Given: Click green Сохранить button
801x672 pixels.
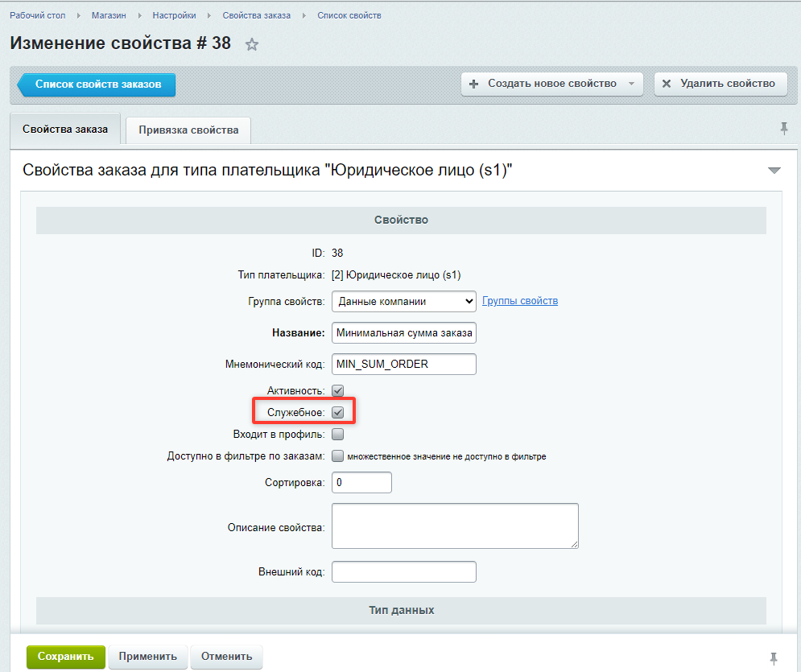Looking at the screenshot, I should [x=66, y=657].
